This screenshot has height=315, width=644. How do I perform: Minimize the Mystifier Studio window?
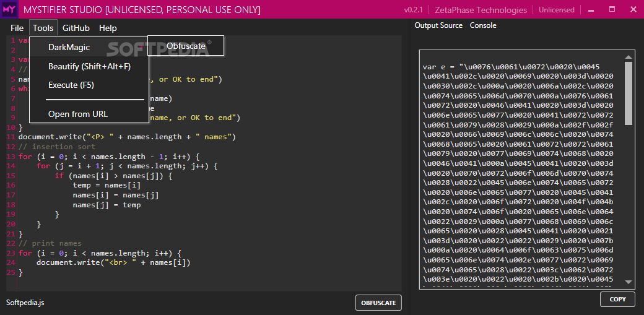(x=592, y=10)
